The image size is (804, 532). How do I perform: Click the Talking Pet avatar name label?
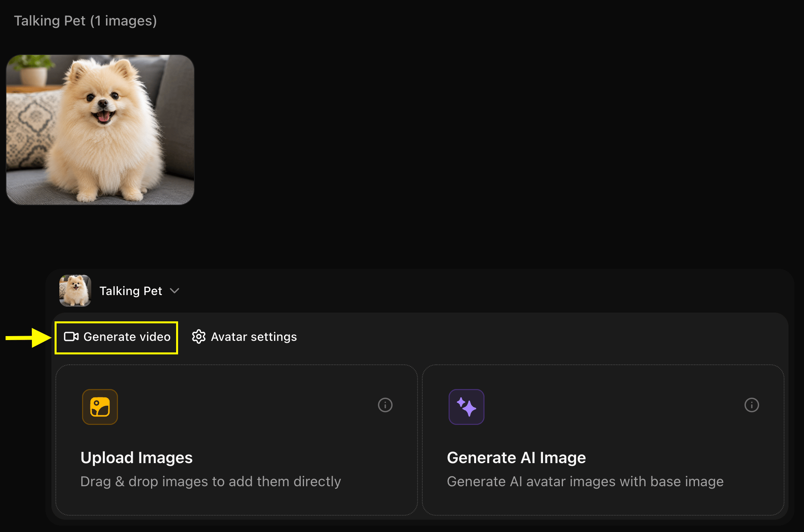click(131, 291)
